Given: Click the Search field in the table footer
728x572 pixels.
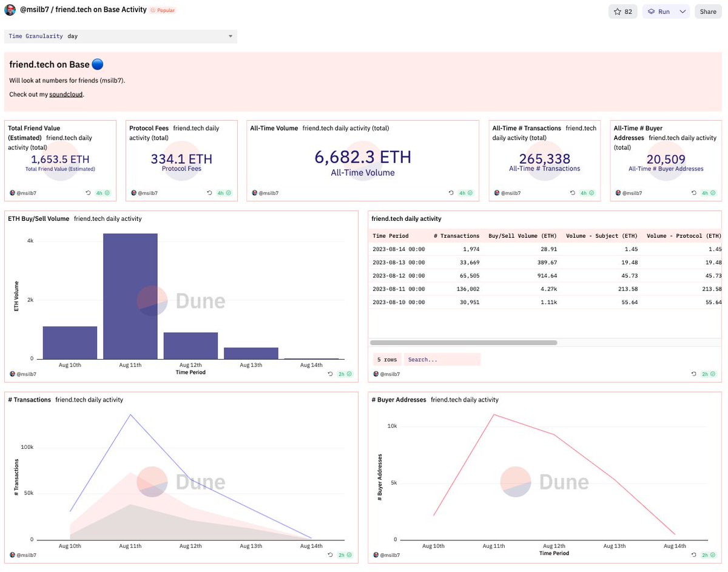Looking at the screenshot, I should tap(442, 359).
